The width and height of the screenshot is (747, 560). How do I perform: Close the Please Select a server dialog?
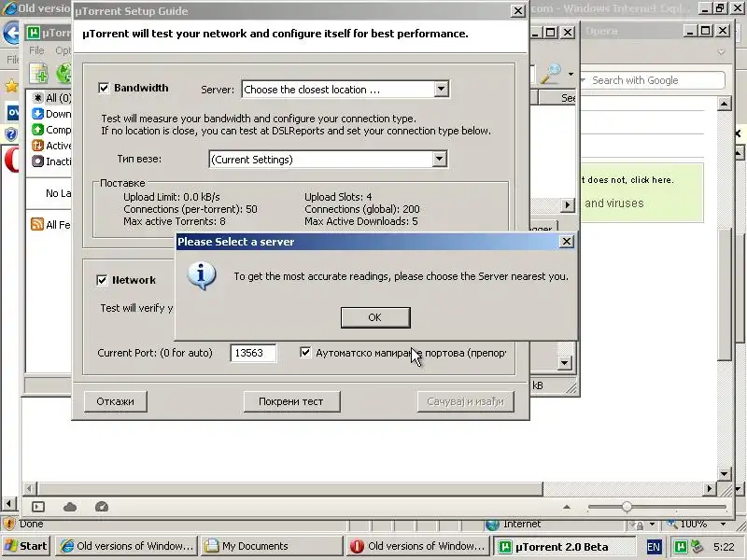click(566, 242)
